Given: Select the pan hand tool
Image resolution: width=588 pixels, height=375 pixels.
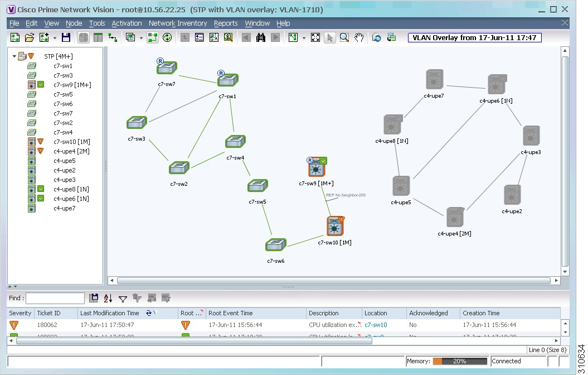Looking at the screenshot, I should [359, 37].
